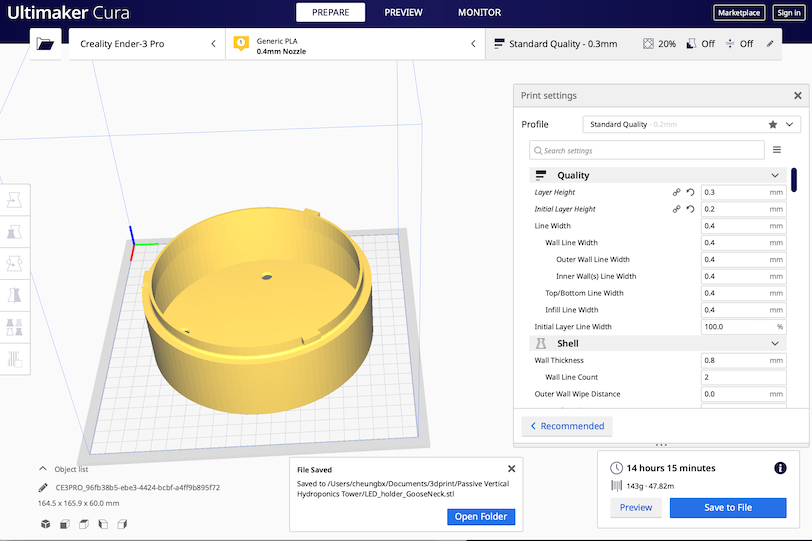Click link icon beside Layer Height

[x=676, y=192]
